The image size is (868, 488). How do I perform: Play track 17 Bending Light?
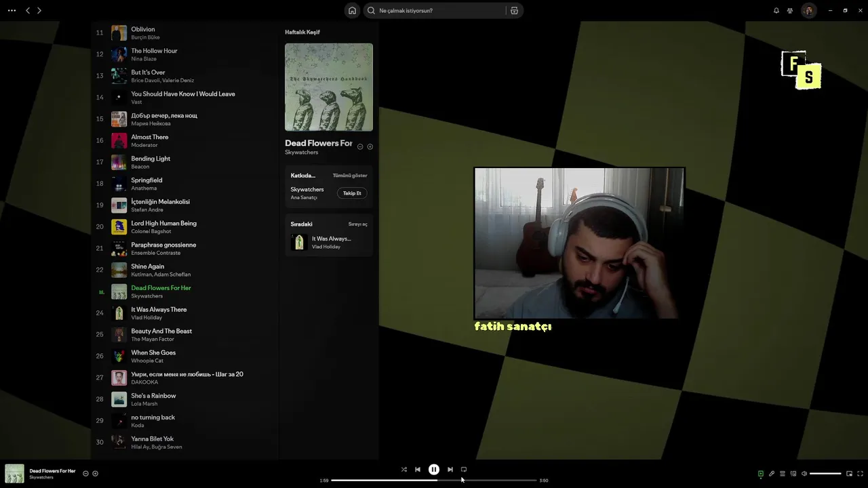pos(183,162)
